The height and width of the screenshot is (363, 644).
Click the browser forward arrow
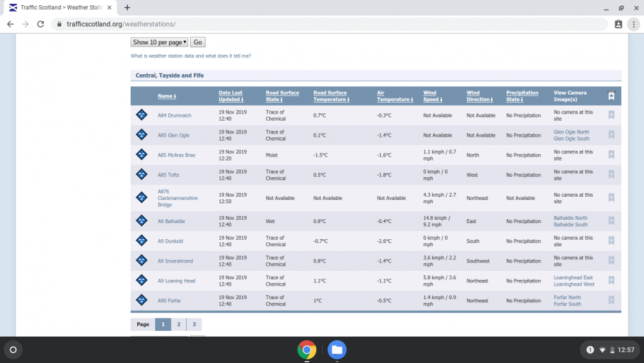click(26, 25)
